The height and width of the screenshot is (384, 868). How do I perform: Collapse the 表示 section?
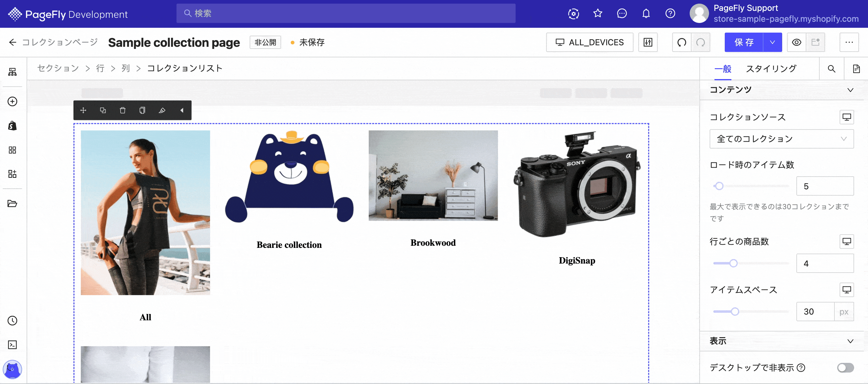(x=850, y=341)
